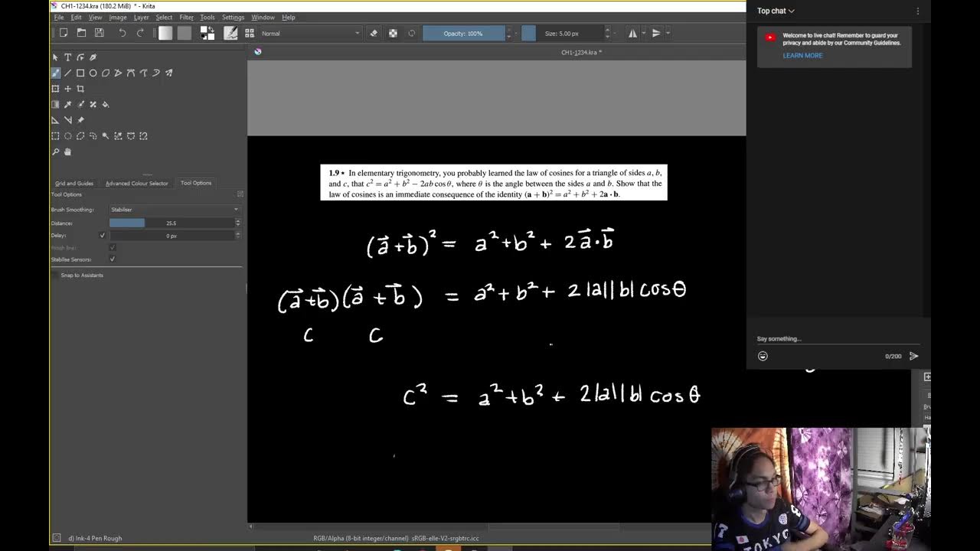Select the Multibrush tool
This screenshot has height=551, width=980.
coord(168,73)
